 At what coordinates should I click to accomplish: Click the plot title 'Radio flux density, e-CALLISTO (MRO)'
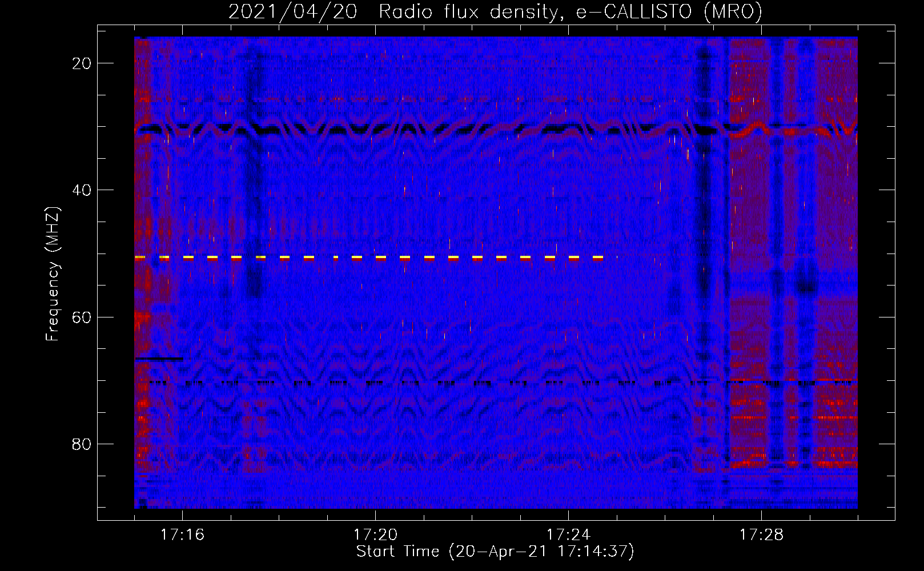[x=570, y=12]
